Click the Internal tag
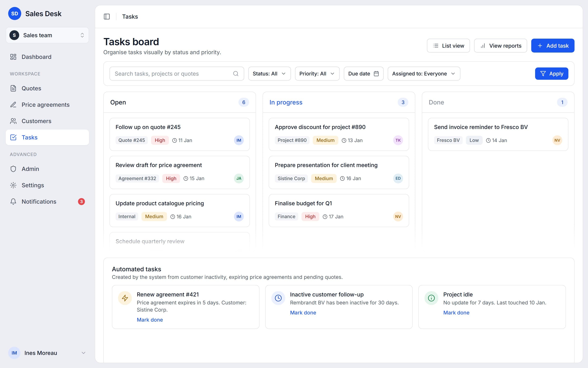 127,217
